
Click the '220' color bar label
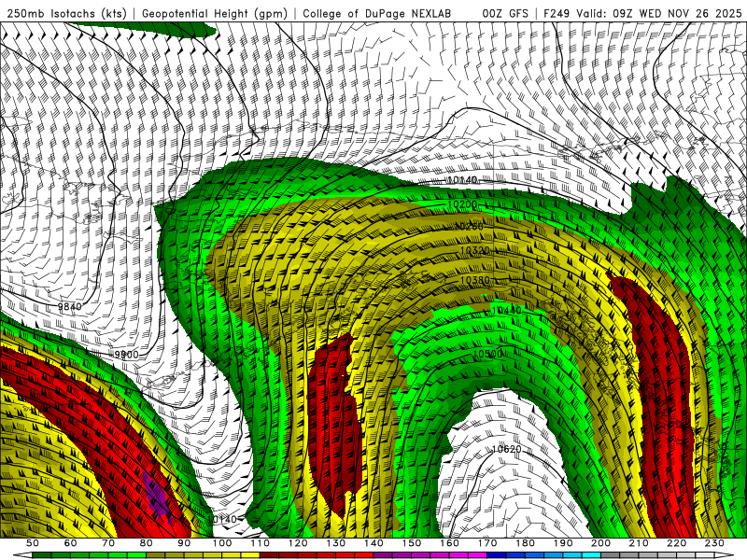(676, 543)
